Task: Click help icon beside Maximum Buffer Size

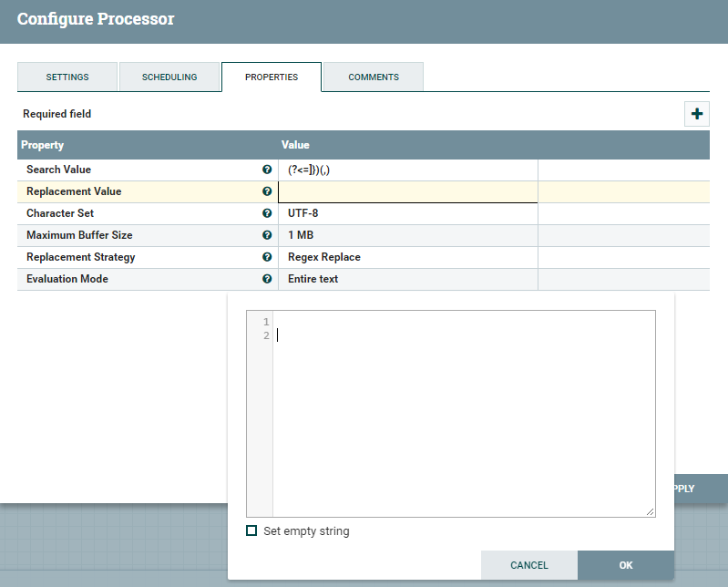Action: pos(267,235)
